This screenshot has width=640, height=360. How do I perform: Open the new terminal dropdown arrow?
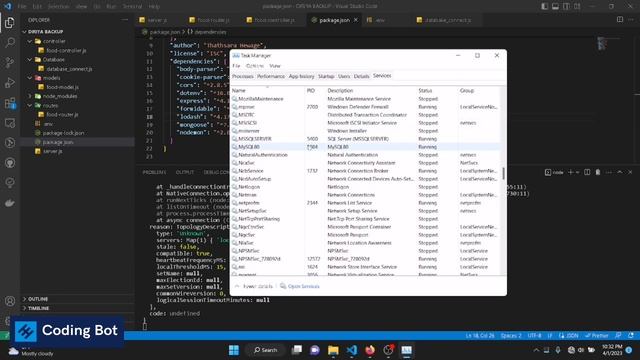pyautogui.click(x=577, y=172)
